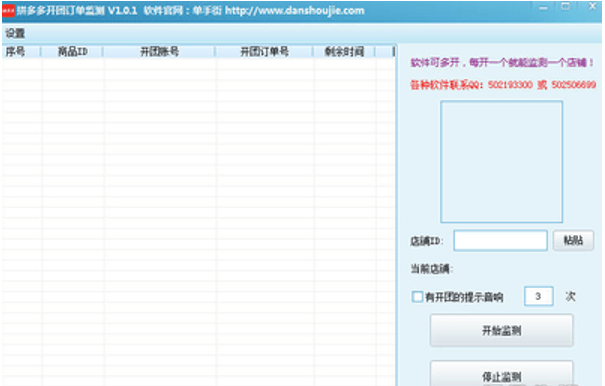Click the 剩余时间 column header
This screenshot has width=605, height=386.
(344, 51)
